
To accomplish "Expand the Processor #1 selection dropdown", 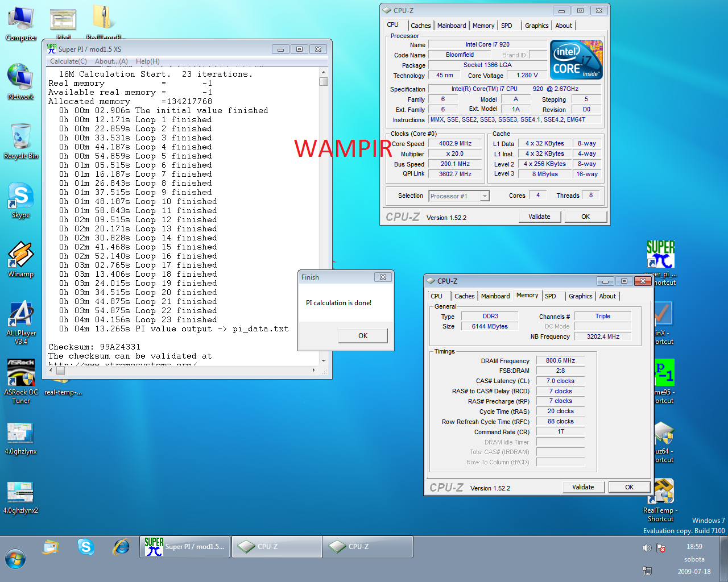I will click(x=485, y=196).
